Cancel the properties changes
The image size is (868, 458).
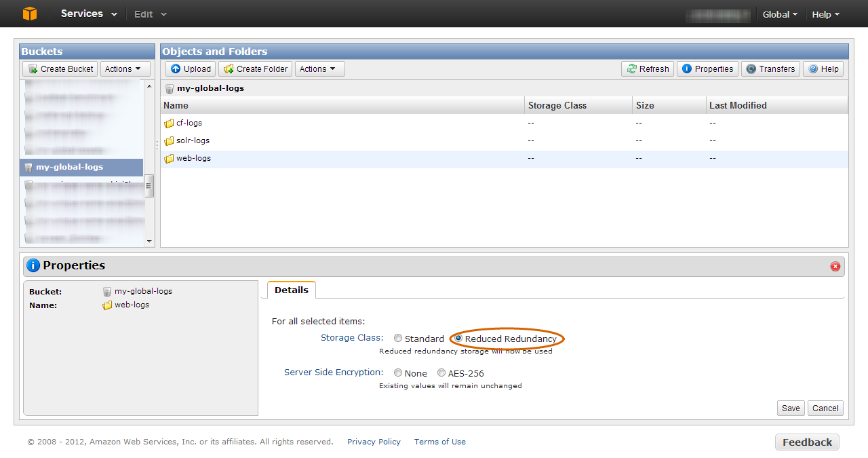point(825,408)
